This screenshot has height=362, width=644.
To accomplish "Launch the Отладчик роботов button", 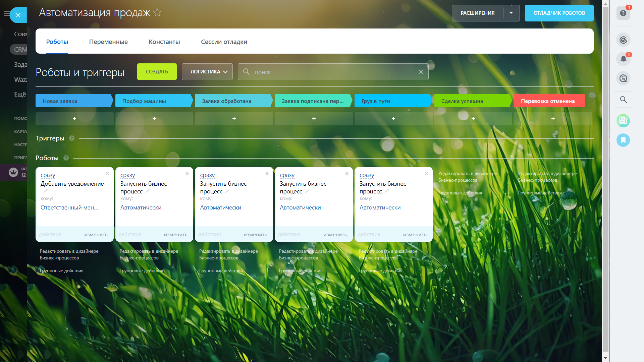I will click(x=559, y=13).
